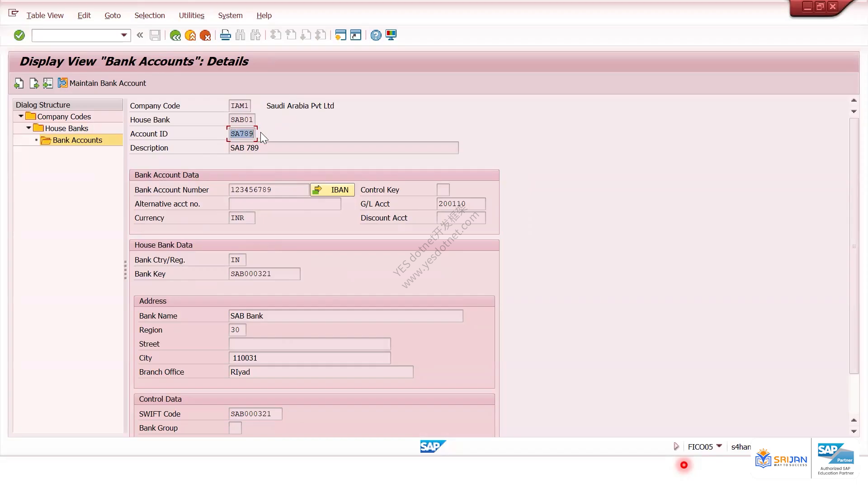Click the Last Page icon
Viewport: 868px width, 488px height.
tap(321, 35)
